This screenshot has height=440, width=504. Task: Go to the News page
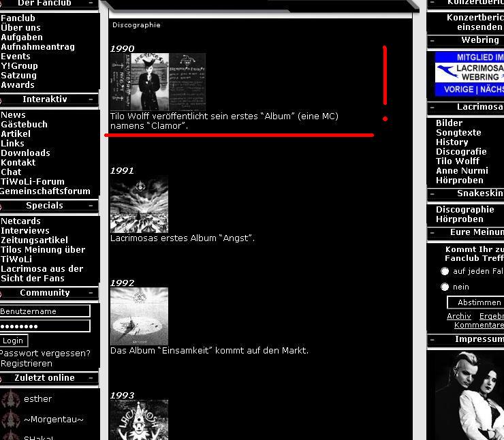pos(13,114)
